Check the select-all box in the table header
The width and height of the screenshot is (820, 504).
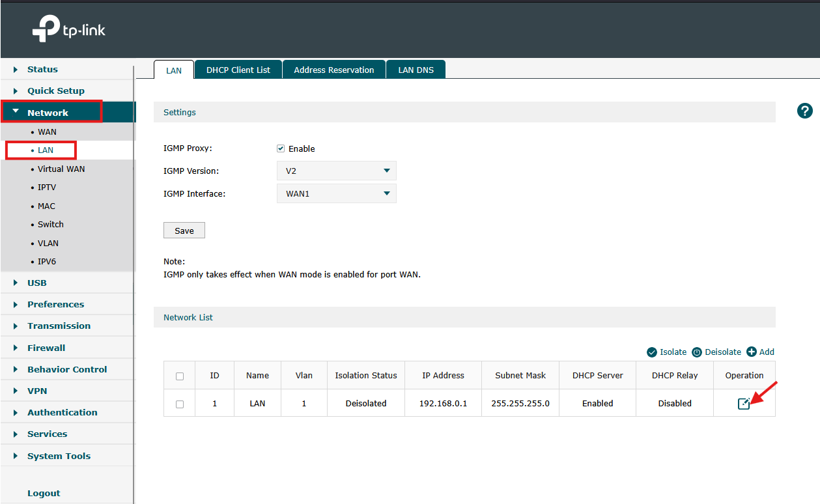(179, 375)
